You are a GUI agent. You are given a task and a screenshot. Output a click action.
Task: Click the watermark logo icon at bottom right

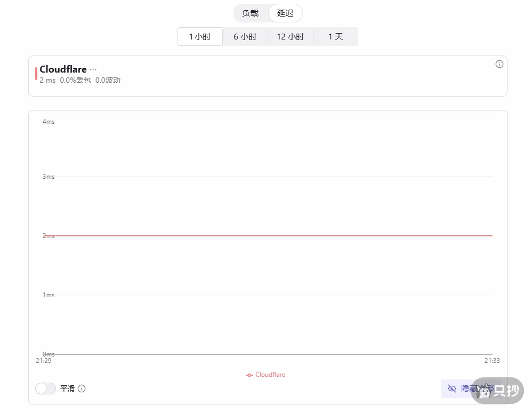(x=485, y=392)
